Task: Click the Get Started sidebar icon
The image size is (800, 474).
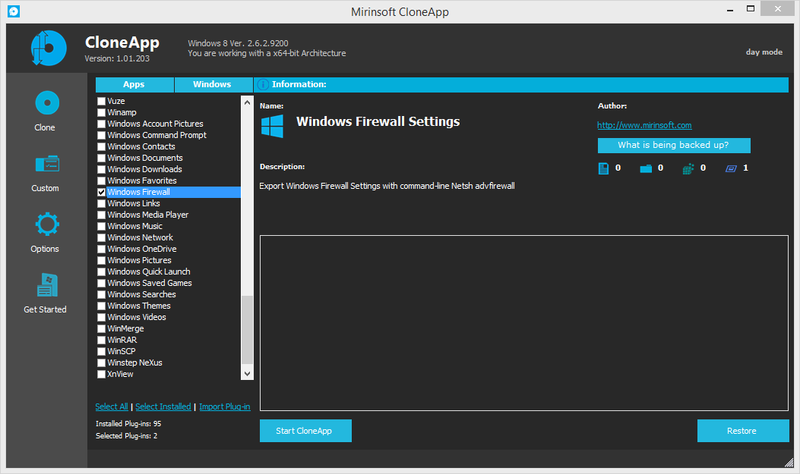Action: 44,288
